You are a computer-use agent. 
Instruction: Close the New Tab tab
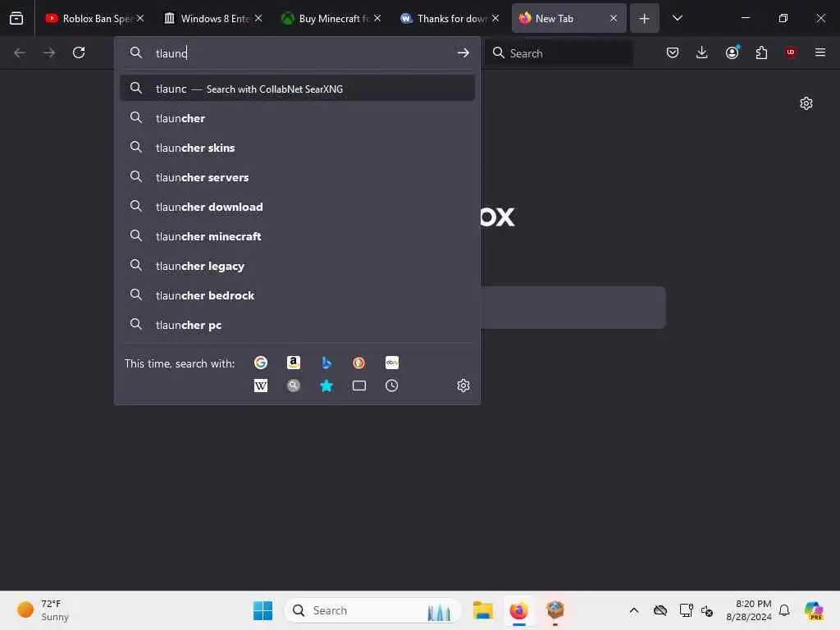614,18
